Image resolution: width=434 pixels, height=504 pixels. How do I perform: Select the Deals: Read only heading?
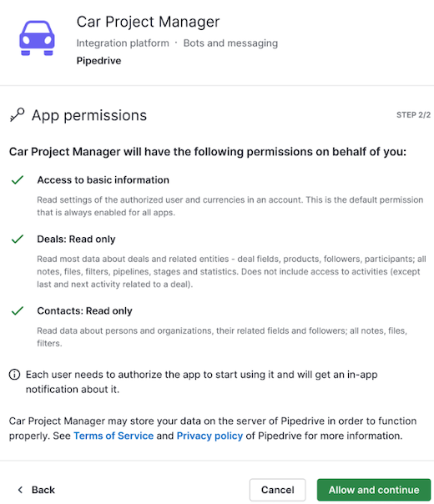[76, 239]
